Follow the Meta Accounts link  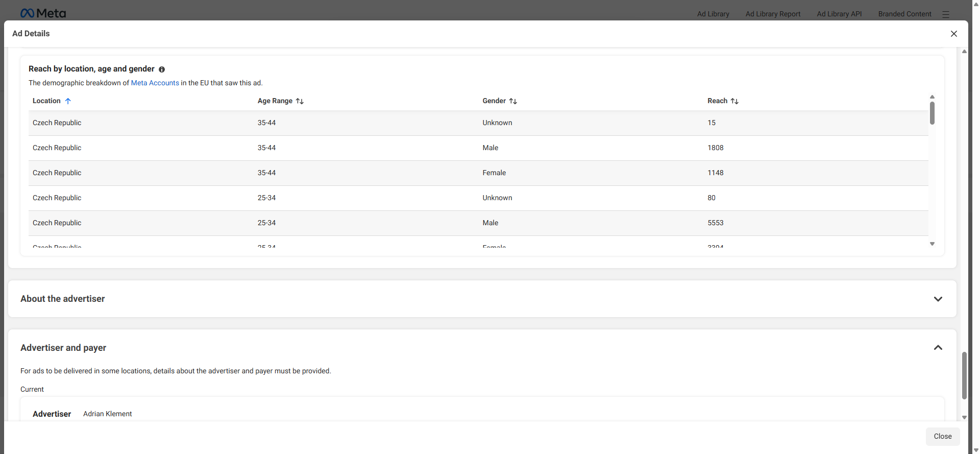(155, 83)
